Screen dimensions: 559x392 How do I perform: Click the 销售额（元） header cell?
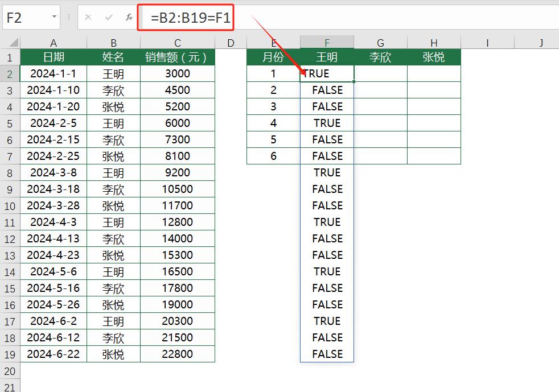[178, 57]
